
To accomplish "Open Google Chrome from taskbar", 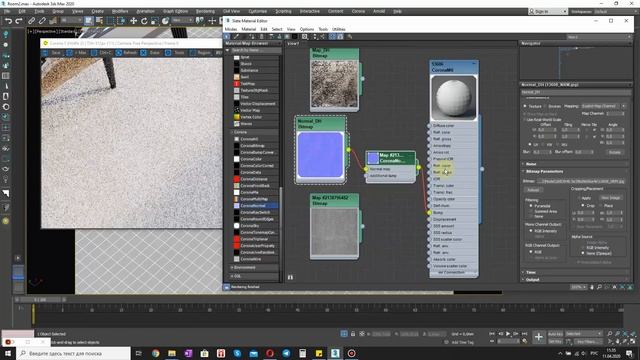I will click(x=156, y=353).
